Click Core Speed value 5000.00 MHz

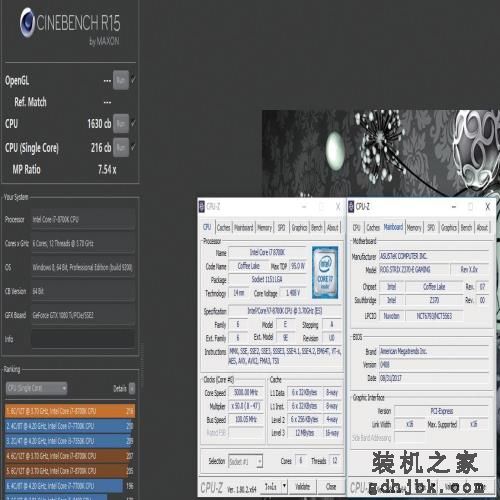tap(246, 392)
